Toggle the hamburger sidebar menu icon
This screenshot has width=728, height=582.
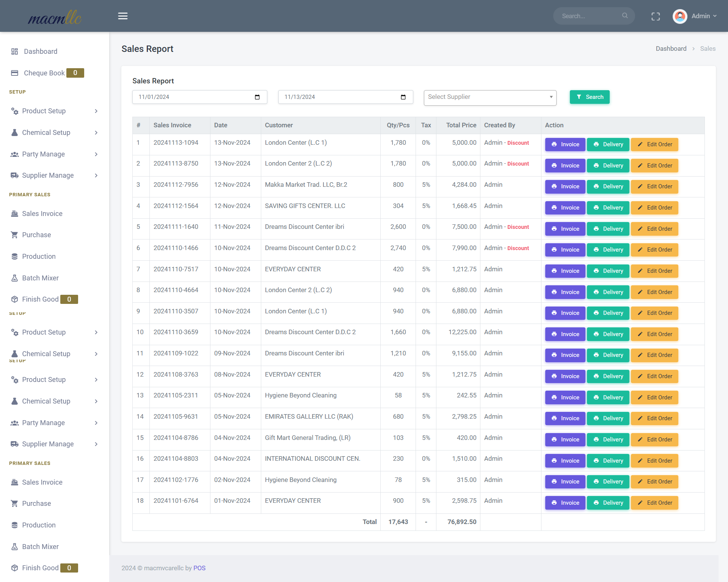122,16
